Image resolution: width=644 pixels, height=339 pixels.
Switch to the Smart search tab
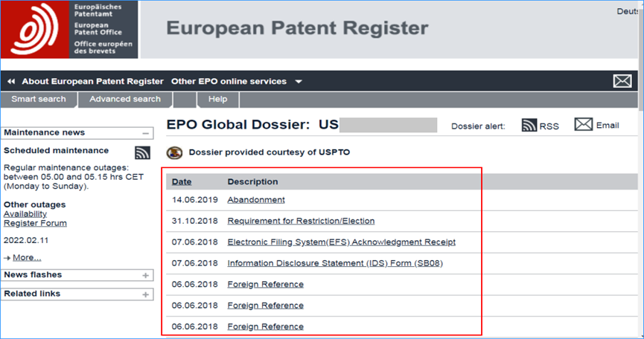(39, 99)
